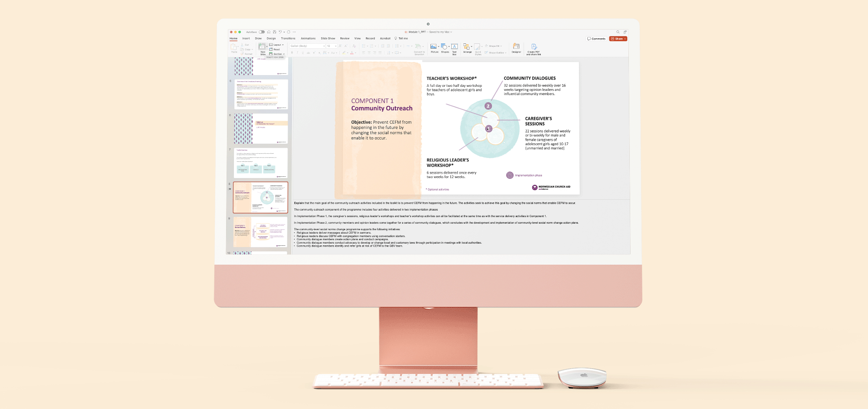Switch to the Insert tab
Image resolution: width=868 pixels, height=409 pixels.
click(x=246, y=38)
